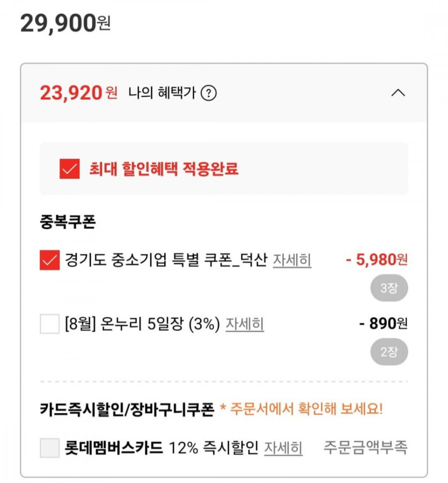Click the 롯데멤버스카드 12% 즉시할인 label
This screenshot has height=483, width=448.
point(161,448)
